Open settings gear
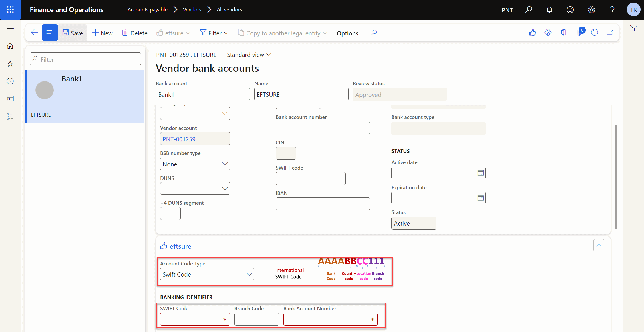 coord(591,10)
